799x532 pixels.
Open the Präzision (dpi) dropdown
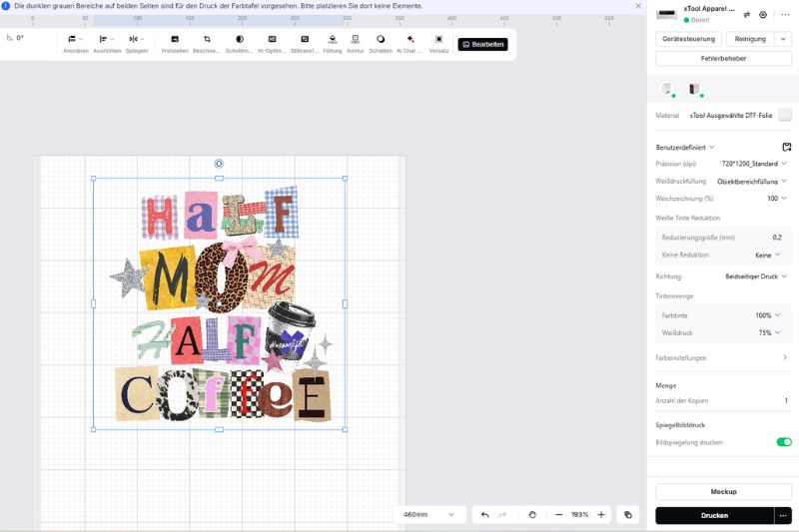[754, 164]
